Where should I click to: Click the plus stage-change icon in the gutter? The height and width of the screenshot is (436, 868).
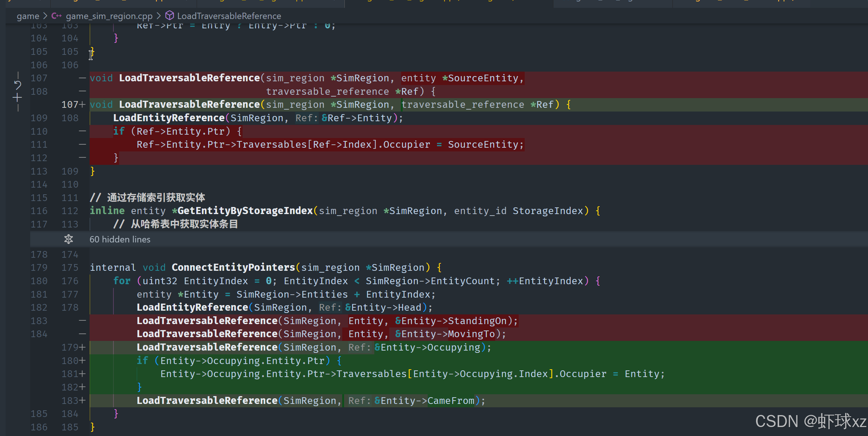[x=17, y=98]
